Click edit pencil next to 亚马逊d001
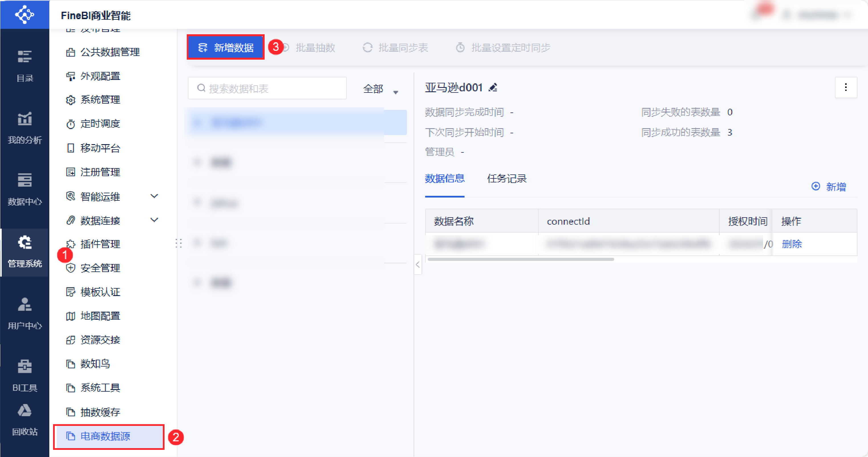The width and height of the screenshot is (868, 457). point(493,88)
